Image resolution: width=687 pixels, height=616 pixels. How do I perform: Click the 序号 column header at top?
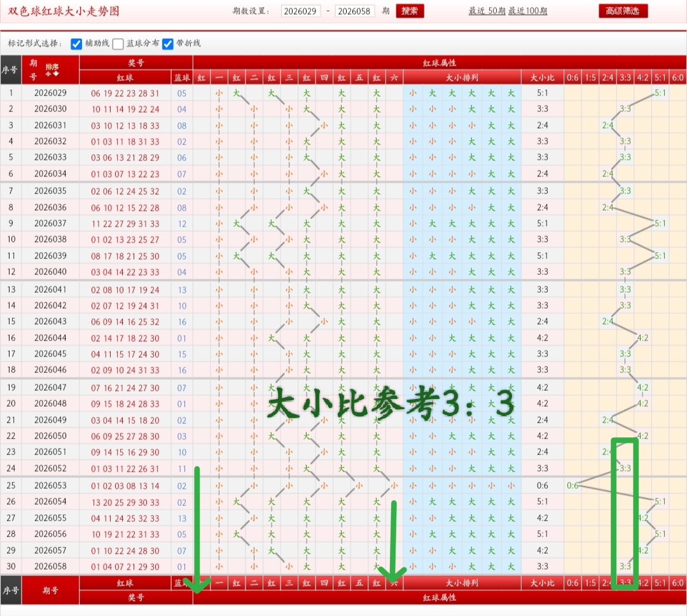[11, 70]
